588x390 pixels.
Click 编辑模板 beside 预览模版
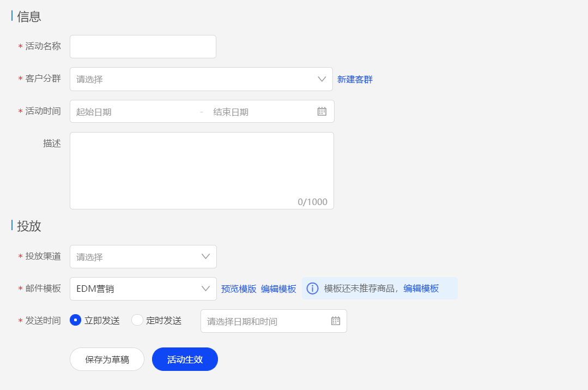[280, 289]
